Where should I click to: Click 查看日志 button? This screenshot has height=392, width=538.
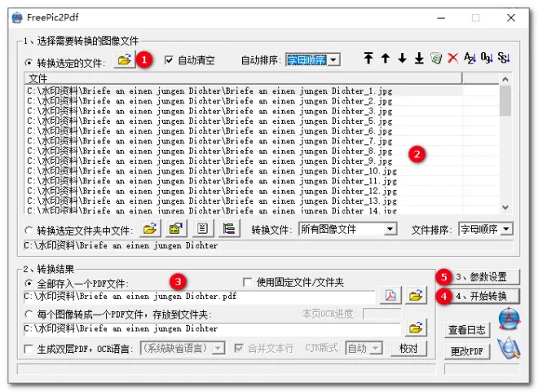tap(467, 330)
